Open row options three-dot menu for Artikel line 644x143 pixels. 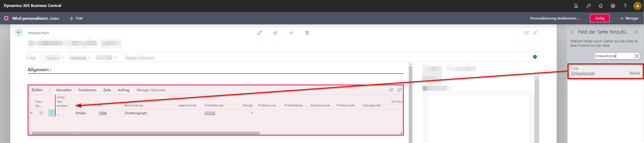[x=51, y=113]
